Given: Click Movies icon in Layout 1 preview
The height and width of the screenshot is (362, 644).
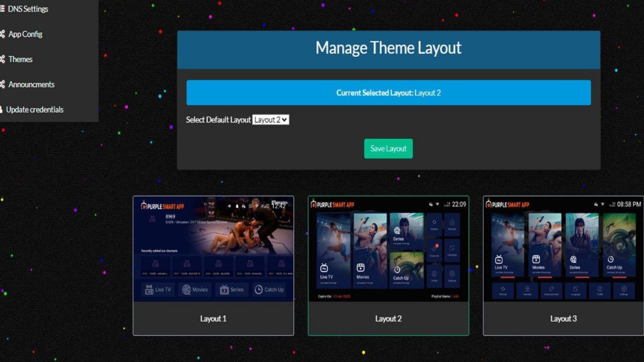Looking at the screenshot, I should coord(187,290).
